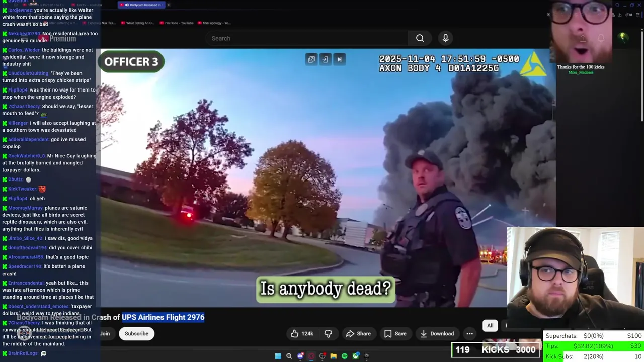Open the final apology bookmark
The width and height of the screenshot is (644, 362).
[214, 23]
